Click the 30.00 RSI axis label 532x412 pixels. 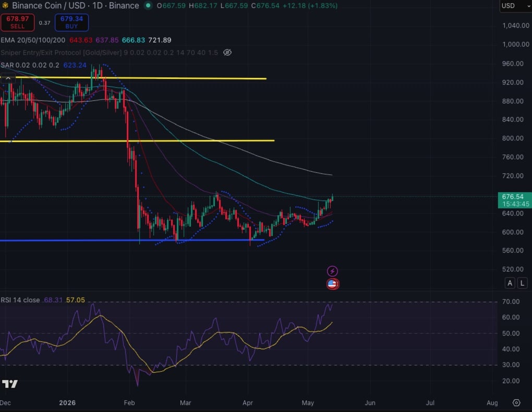(511, 365)
